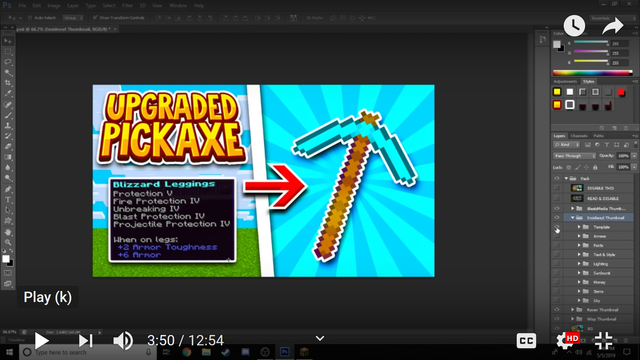Toggle the Auto-Select checkbox

(x=30, y=18)
